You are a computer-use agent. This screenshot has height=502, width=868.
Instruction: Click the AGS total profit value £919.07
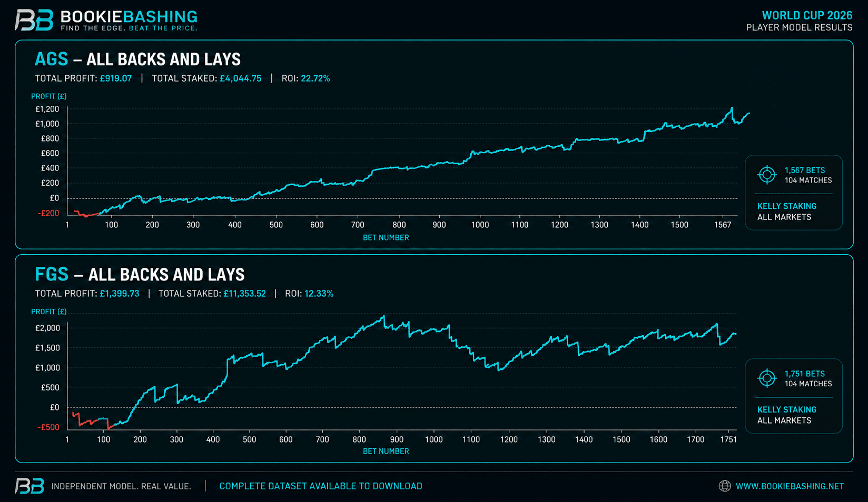point(116,78)
